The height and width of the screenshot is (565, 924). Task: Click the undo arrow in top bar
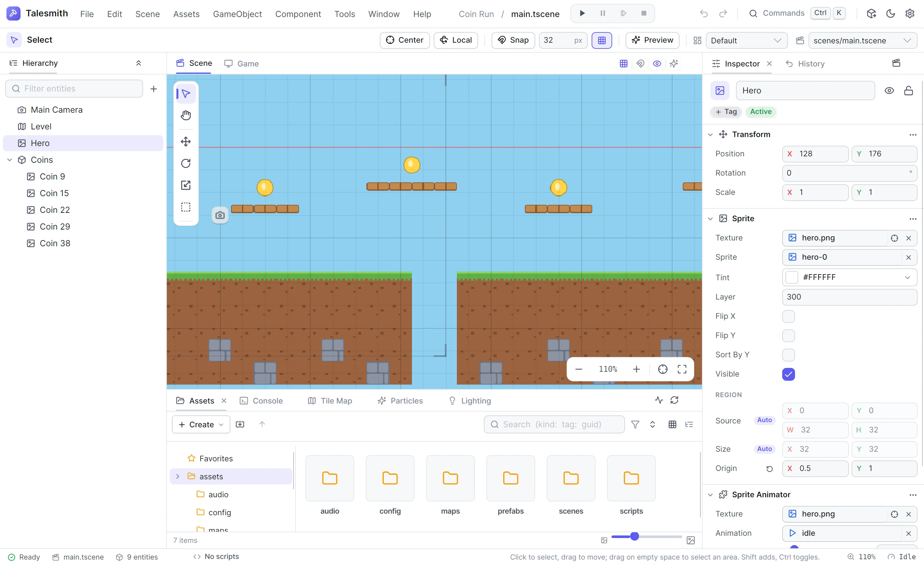tap(704, 14)
